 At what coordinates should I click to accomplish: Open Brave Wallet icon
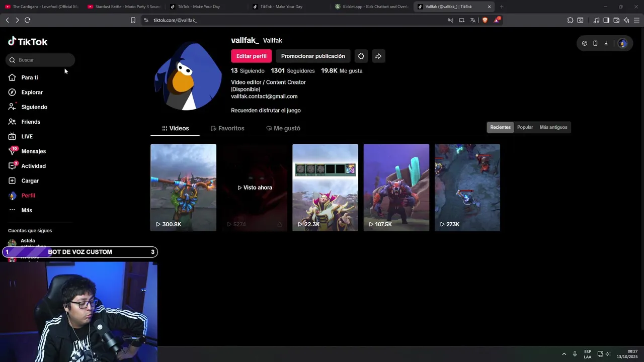point(616,20)
